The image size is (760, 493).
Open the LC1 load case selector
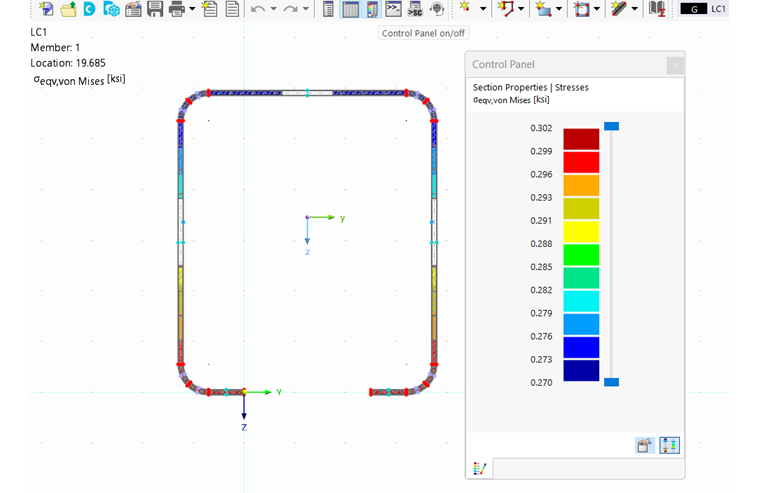pyautogui.click(x=718, y=9)
